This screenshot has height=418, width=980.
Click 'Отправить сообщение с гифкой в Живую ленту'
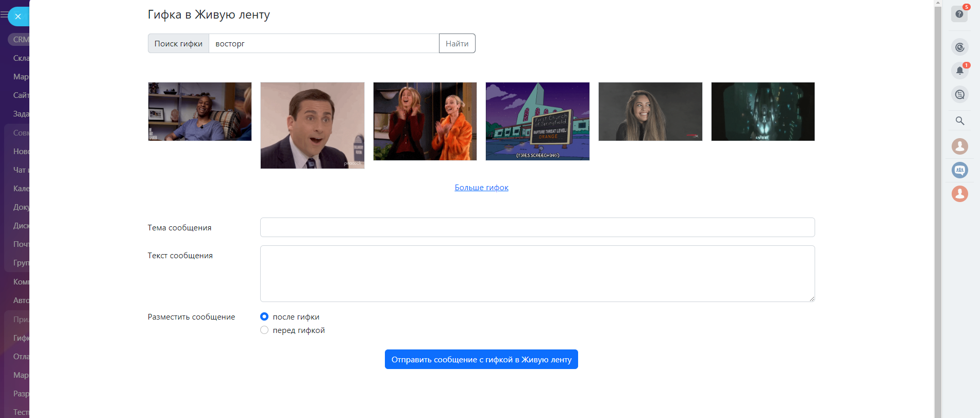pos(481,359)
